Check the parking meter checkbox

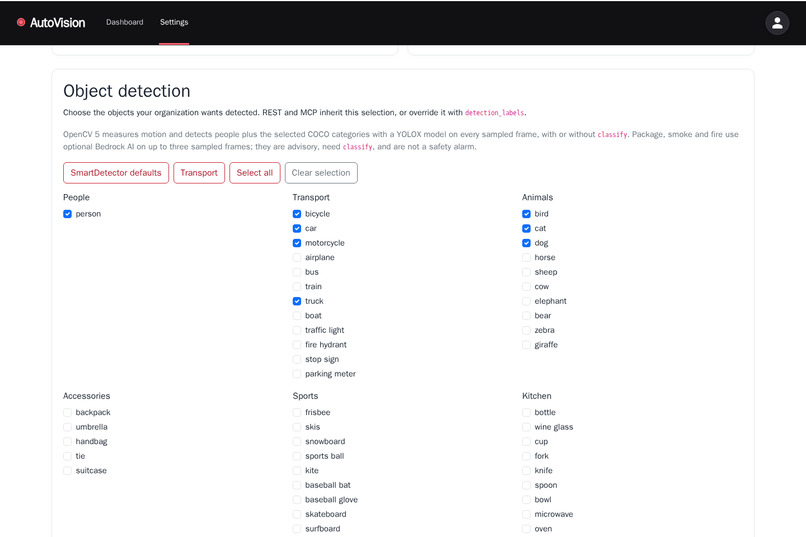[x=297, y=374]
